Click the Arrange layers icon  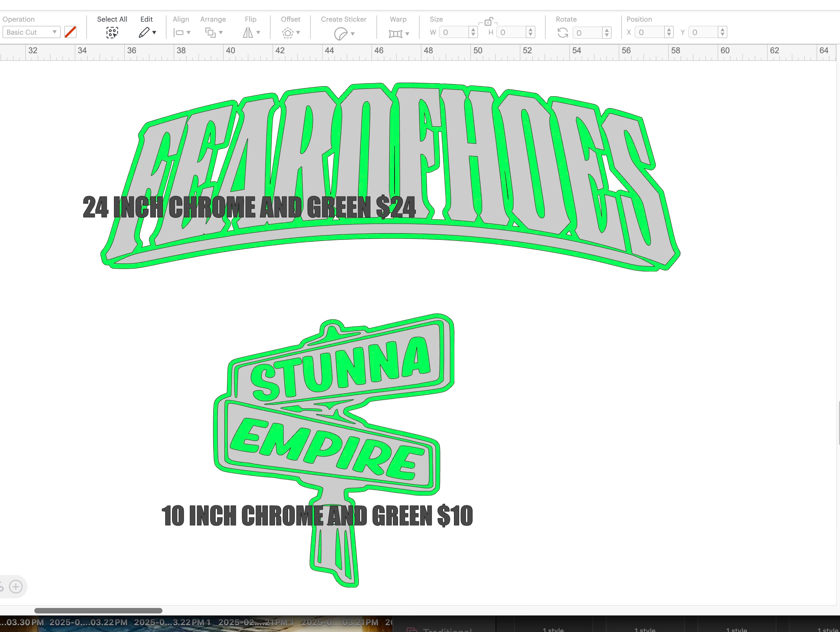coord(210,33)
